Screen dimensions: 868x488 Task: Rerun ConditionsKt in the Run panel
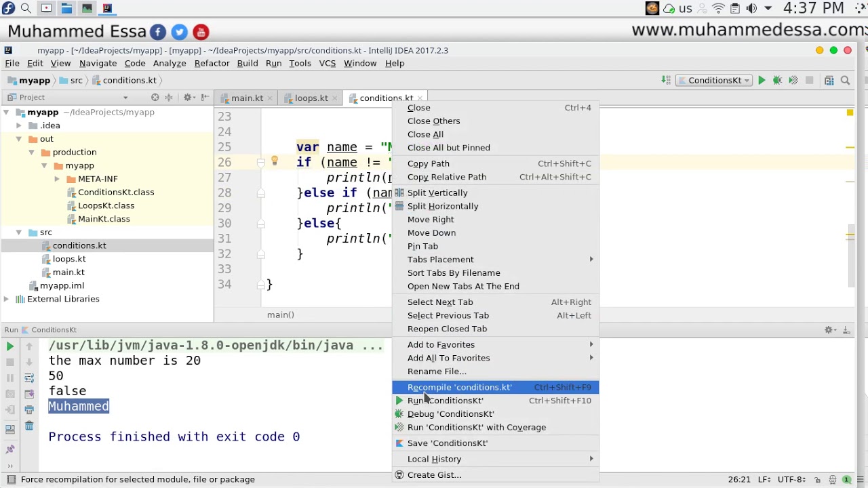[x=10, y=346]
